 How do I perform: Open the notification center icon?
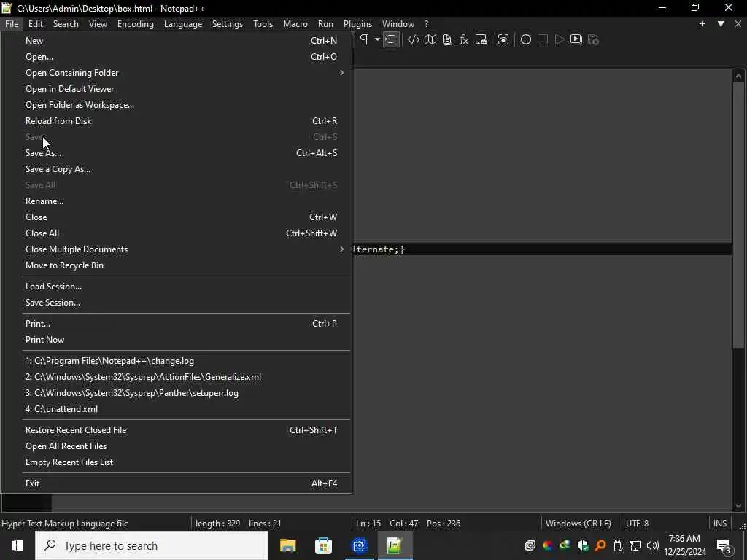[x=724, y=545]
